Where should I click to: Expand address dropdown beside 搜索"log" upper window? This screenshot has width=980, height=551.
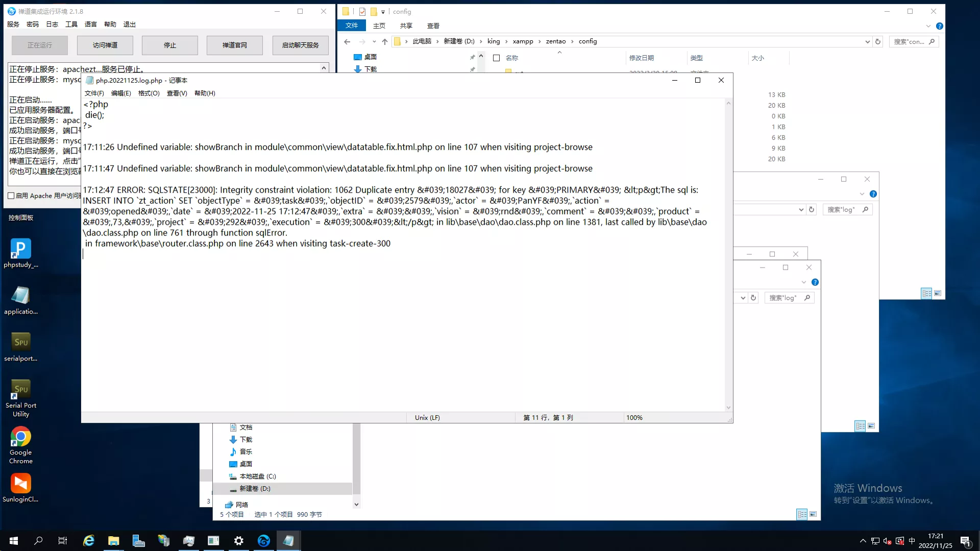tap(801, 209)
